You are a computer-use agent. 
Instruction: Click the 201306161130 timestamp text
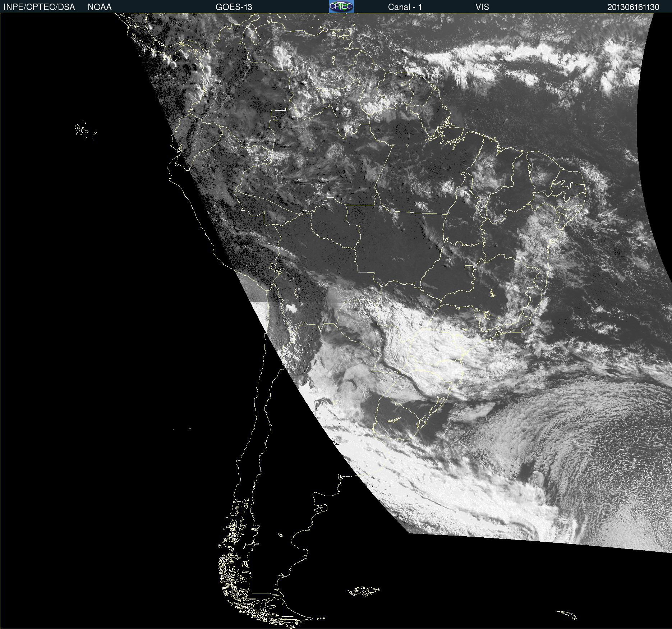click(x=633, y=7)
